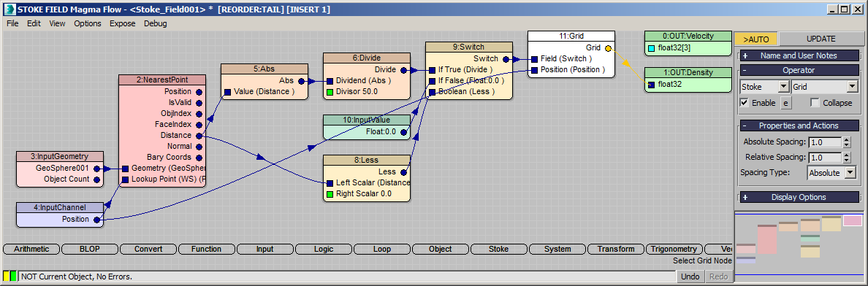Click the Switch output socket on node 9

click(x=506, y=58)
